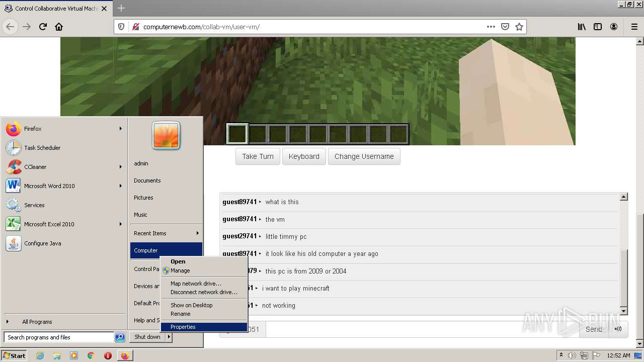
Task: Click the Search programs and files box
Action: point(59,337)
